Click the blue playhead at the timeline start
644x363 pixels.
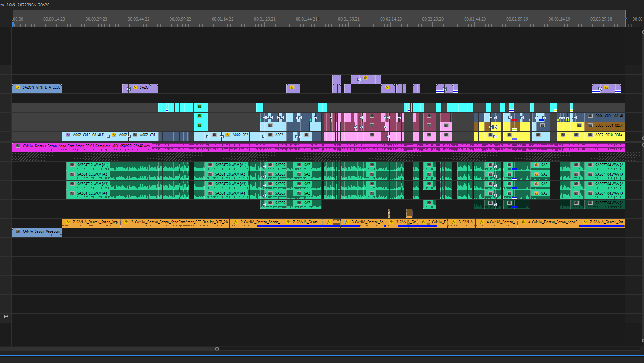pos(13,24)
